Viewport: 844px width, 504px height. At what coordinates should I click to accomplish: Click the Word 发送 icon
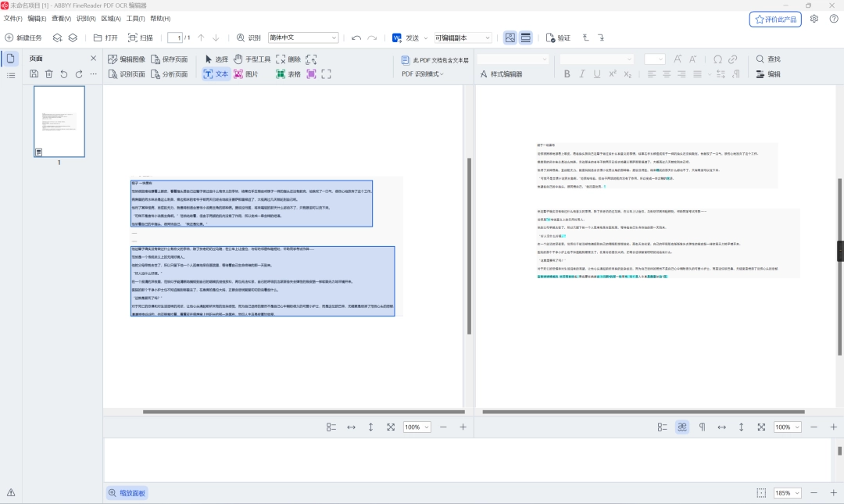(397, 38)
